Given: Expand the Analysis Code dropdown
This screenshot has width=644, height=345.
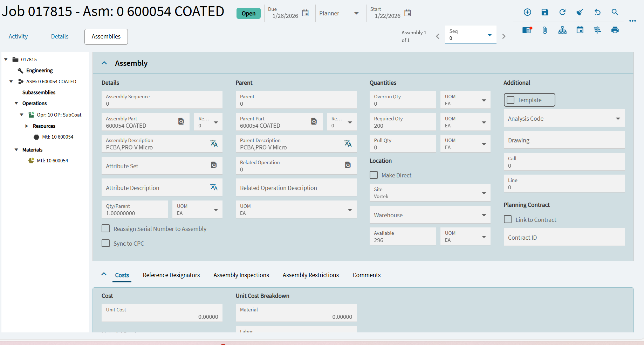Looking at the screenshot, I should [x=618, y=119].
